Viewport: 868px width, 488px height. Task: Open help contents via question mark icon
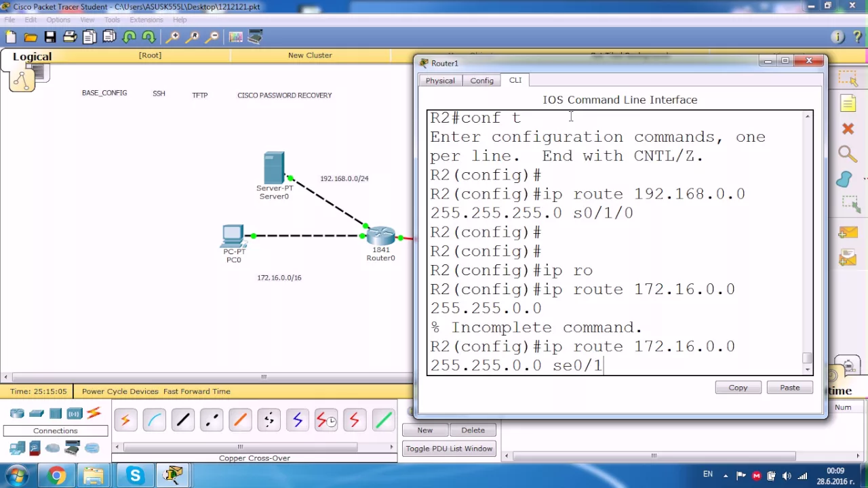click(857, 37)
